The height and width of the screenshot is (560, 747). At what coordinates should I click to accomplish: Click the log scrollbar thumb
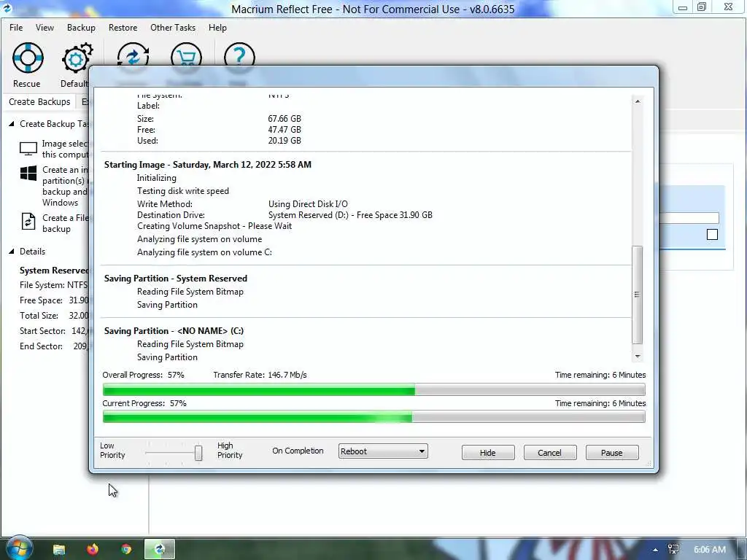pos(638,295)
